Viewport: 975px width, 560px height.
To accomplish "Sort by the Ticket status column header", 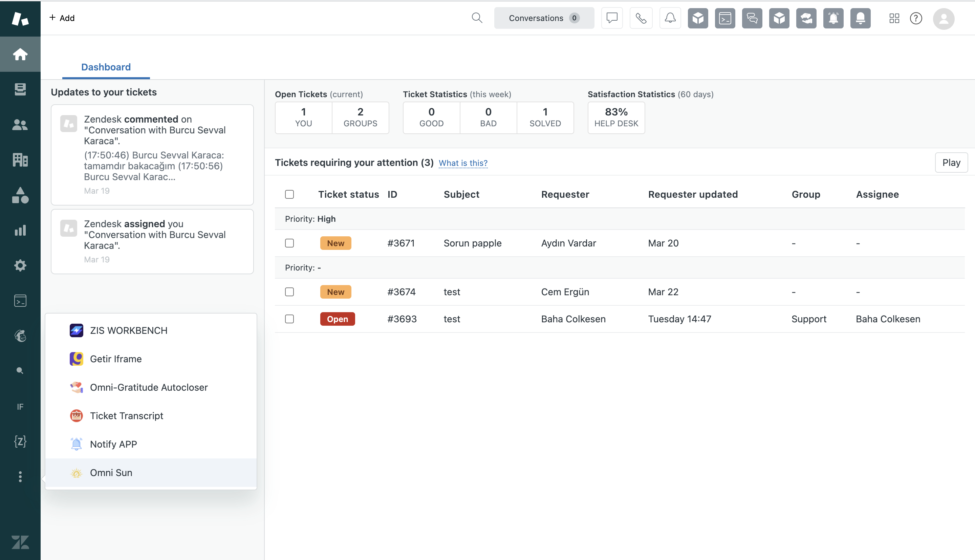I will [348, 194].
